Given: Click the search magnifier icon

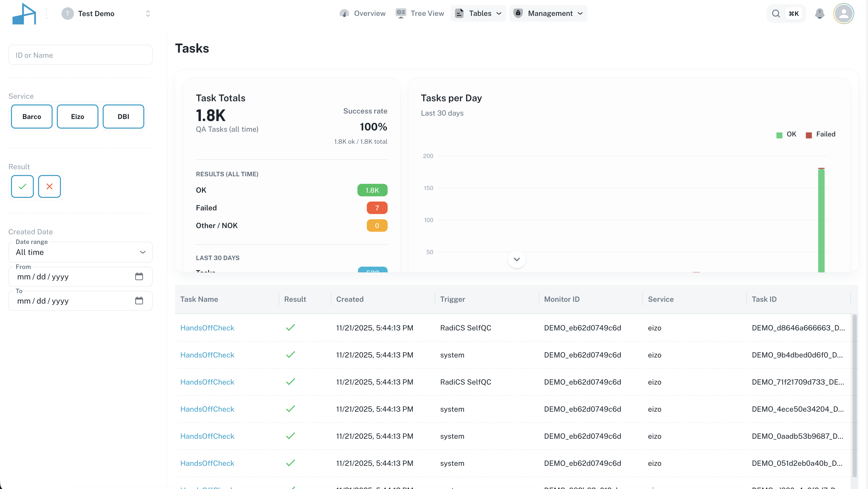Looking at the screenshot, I should point(776,14).
